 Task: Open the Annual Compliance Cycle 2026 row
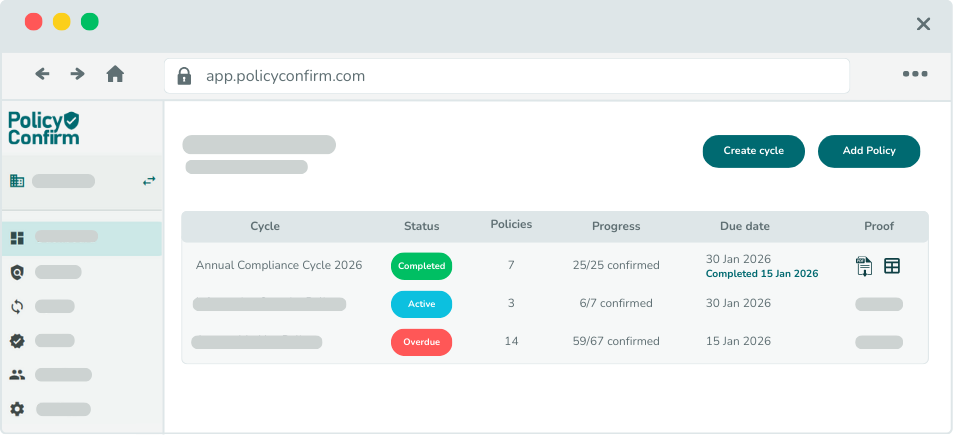pyautogui.click(x=279, y=266)
